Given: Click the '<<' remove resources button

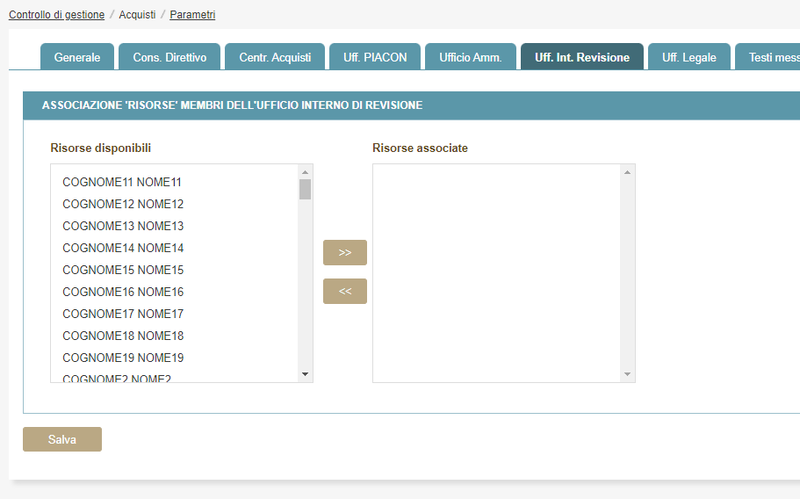Looking at the screenshot, I should tap(345, 291).
